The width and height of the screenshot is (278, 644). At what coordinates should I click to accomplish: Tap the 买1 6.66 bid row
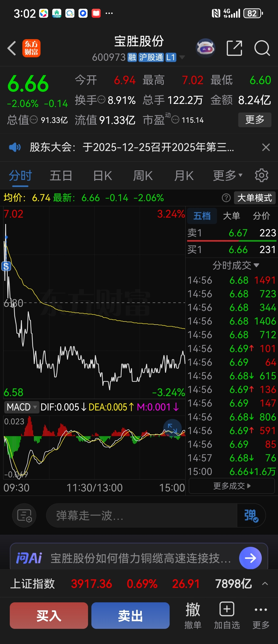(232, 249)
